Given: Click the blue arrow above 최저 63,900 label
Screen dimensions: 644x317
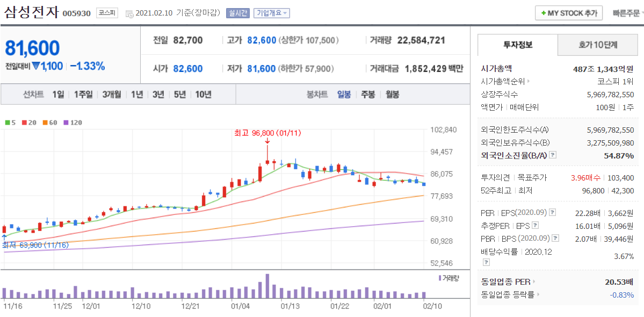Looking at the screenshot, I should (4, 237).
